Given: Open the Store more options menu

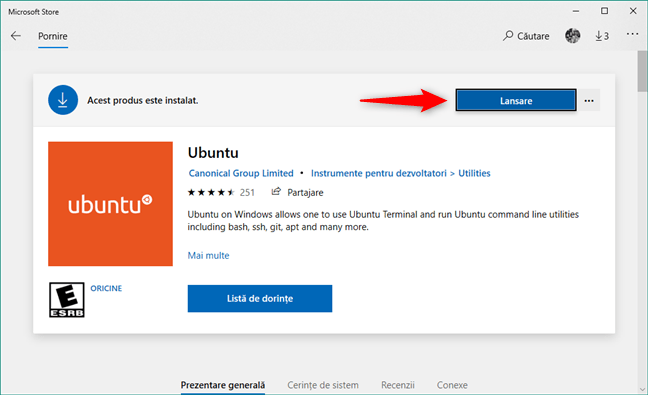Looking at the screenshot, I should (632, 34).
